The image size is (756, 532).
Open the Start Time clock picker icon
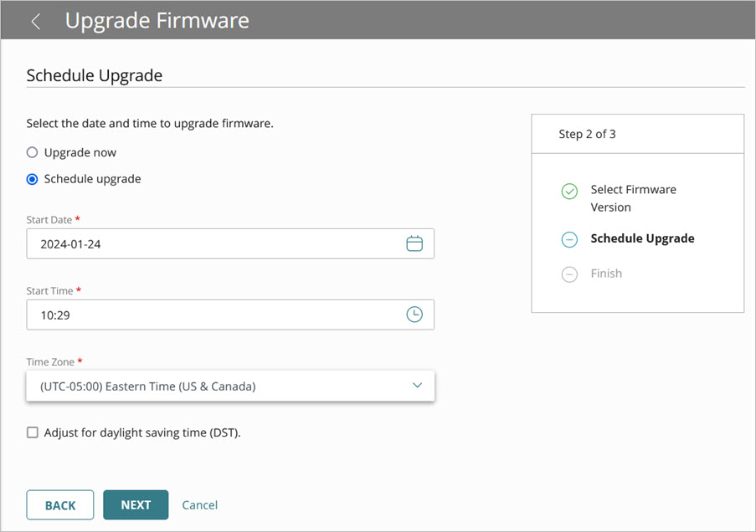pyautogui.click(x=414, y=315)
